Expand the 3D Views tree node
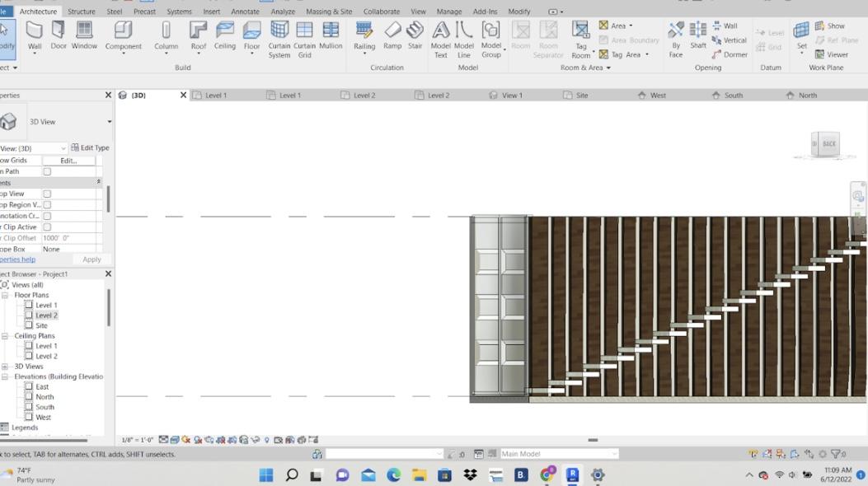The height and width of the screenshot is (486, 868). pos(4,367)
